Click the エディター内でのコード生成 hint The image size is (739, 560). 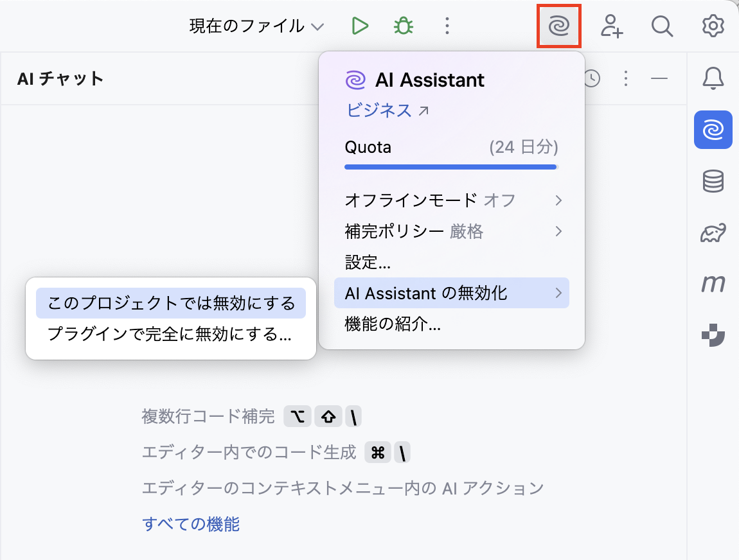(276, 452)
